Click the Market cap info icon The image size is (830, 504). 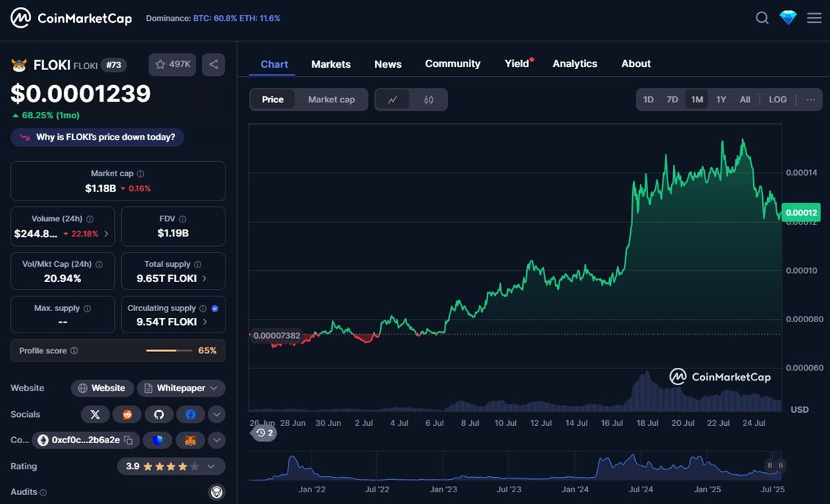click(x=141, y=174)
